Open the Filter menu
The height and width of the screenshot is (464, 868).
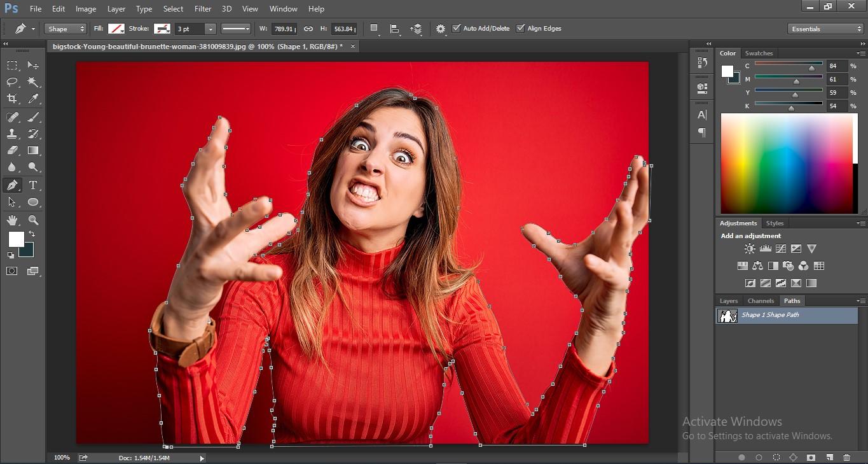(202, 8)
